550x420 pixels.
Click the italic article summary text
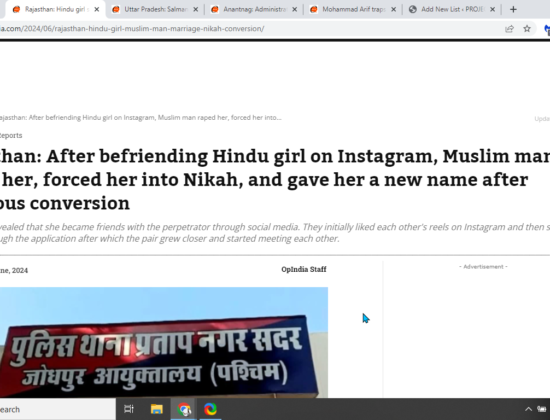[275, 233]
